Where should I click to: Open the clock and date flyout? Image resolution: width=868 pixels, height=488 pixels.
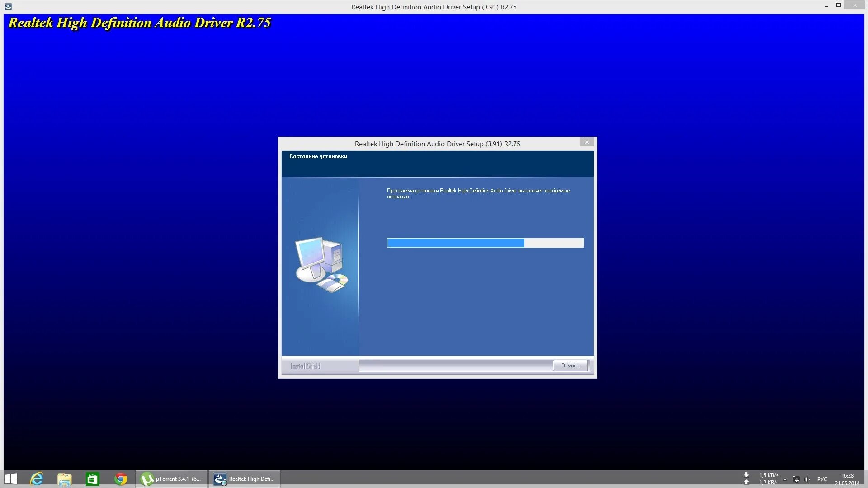847,479
